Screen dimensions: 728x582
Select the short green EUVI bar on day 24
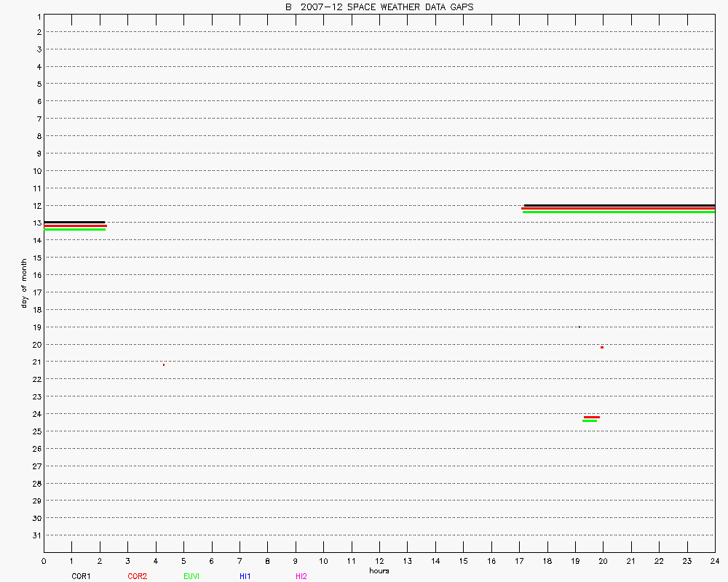click(x=590, y=420)
